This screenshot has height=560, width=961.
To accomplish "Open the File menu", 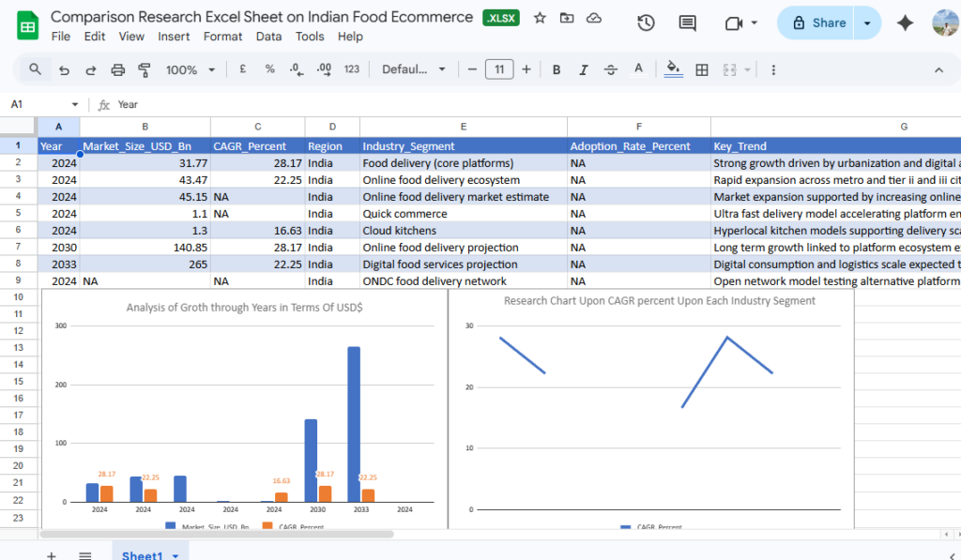I will click(x=61, y=37).
